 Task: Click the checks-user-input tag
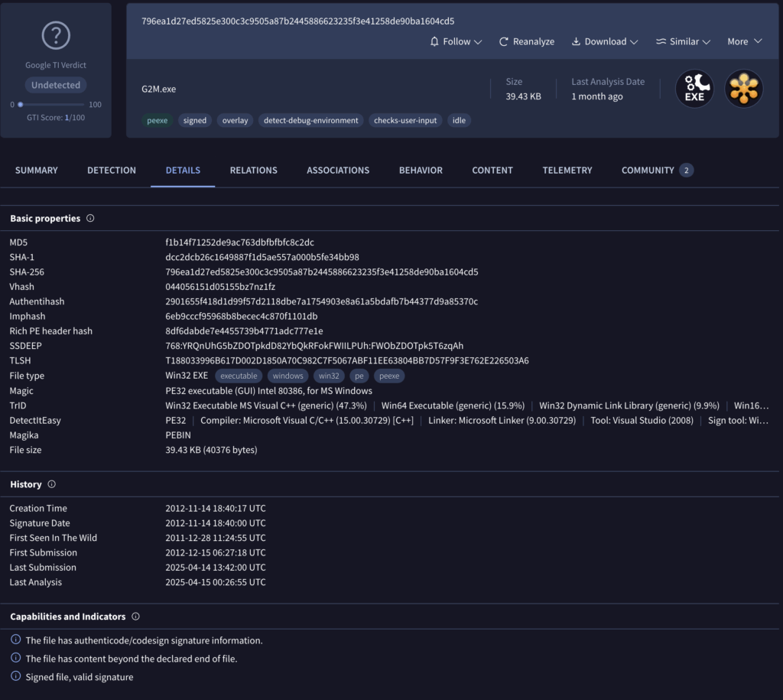point(405,120)
